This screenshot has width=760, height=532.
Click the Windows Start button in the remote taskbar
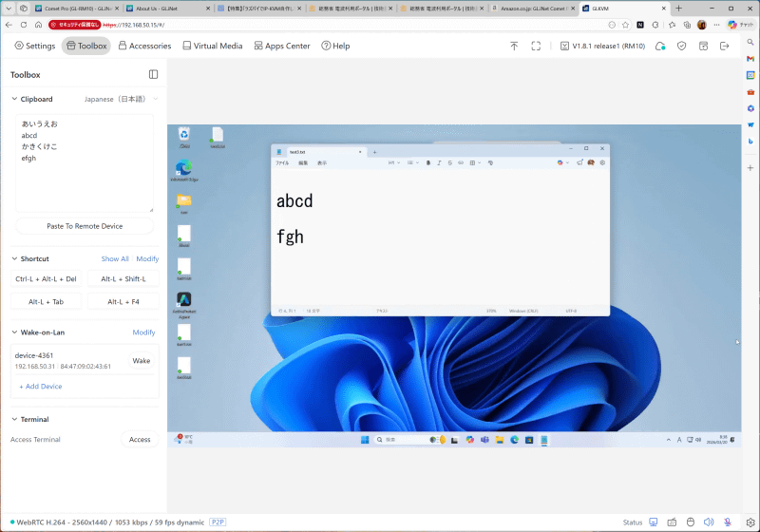click(x=365, y=440)
